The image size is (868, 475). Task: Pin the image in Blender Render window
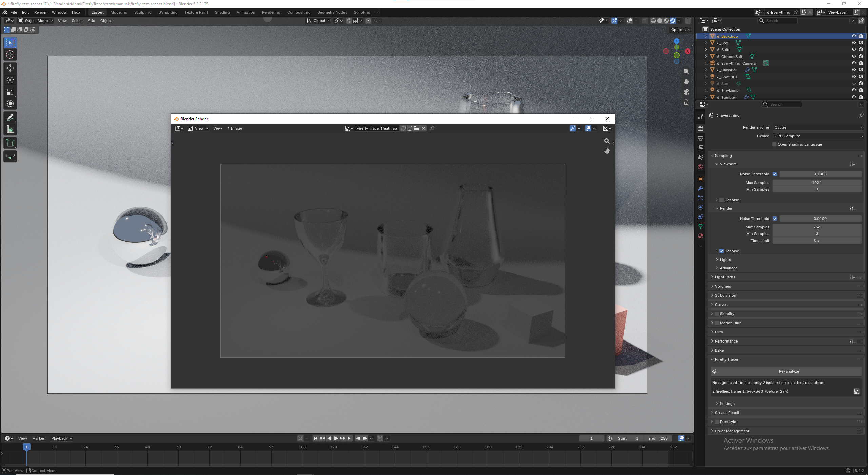[x=432, y=128]
